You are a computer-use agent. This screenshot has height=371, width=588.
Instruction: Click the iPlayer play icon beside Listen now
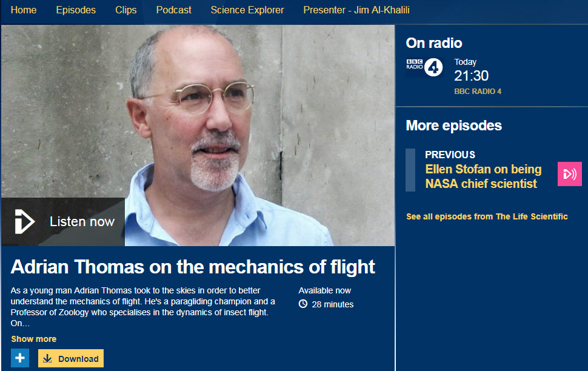[24, 222]
